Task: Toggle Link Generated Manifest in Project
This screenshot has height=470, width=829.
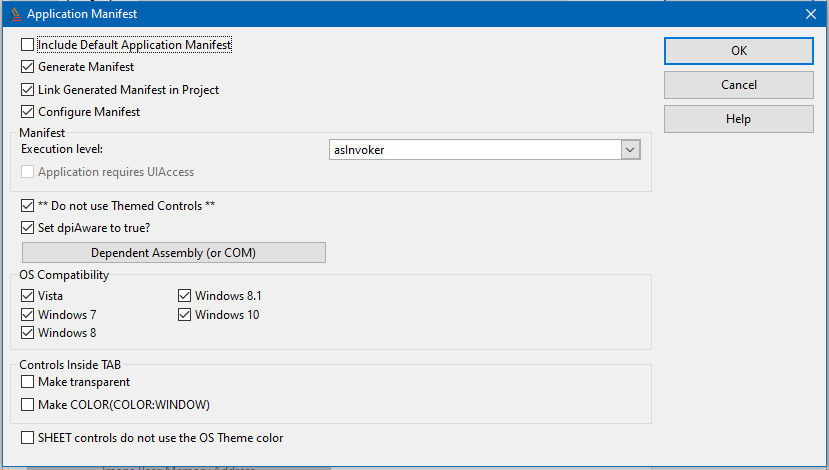Action: 27,89
